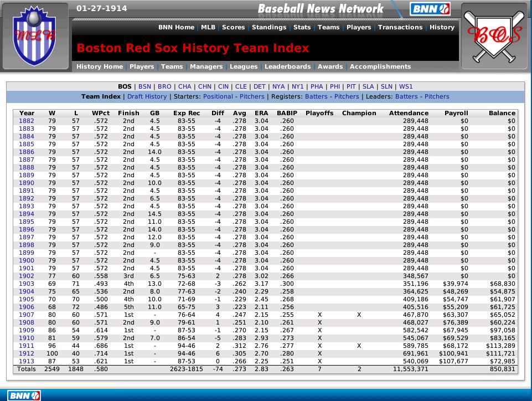The image size is (532, 401).
Task: Open Awards history tab
Action: coord(330,66)
